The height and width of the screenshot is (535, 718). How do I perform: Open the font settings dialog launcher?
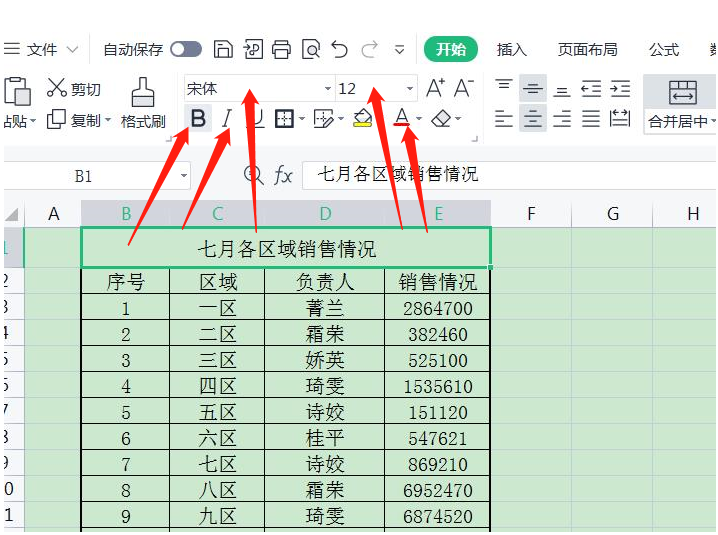pos(475,138)
